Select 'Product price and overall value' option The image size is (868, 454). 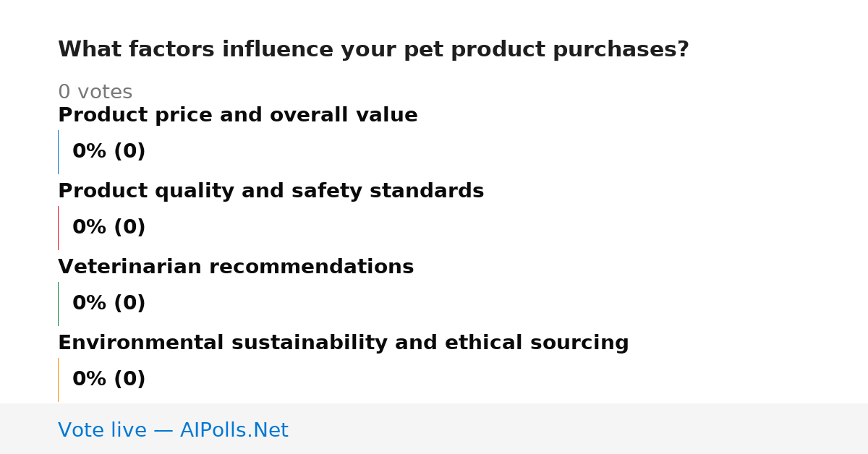238,116
